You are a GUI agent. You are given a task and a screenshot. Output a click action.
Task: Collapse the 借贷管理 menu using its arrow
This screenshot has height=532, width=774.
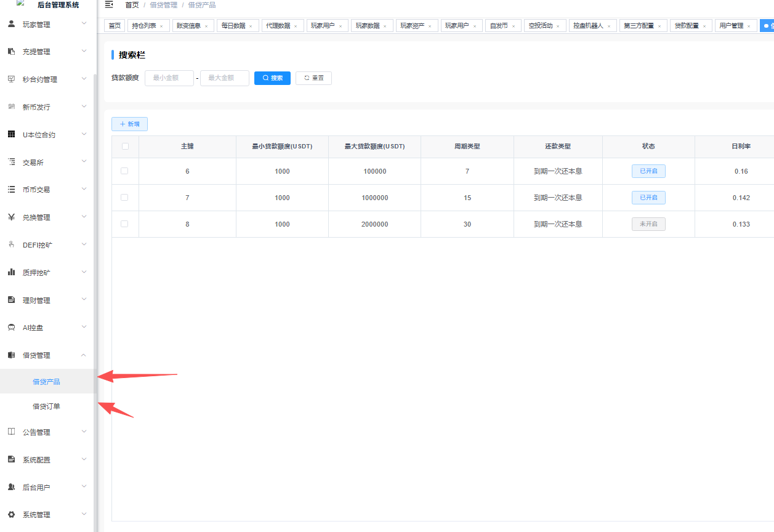84,355
